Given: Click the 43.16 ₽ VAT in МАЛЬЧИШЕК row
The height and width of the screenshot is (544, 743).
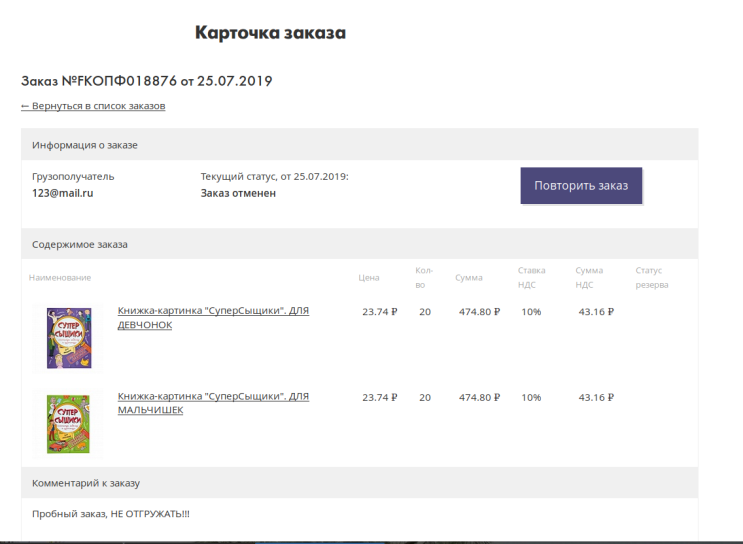Looking at the screenshot, I should pos(596,398).
